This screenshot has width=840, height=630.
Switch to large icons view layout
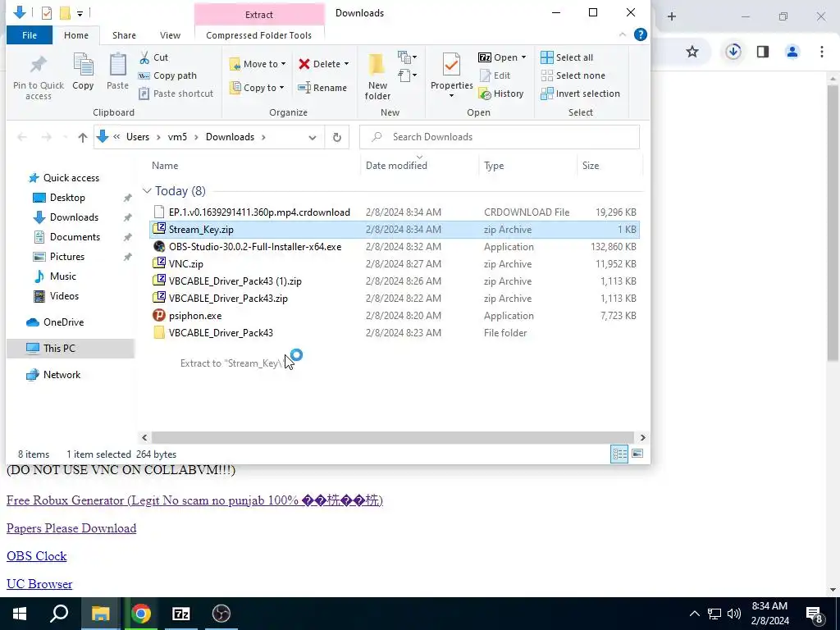click(x=637, y=454)
